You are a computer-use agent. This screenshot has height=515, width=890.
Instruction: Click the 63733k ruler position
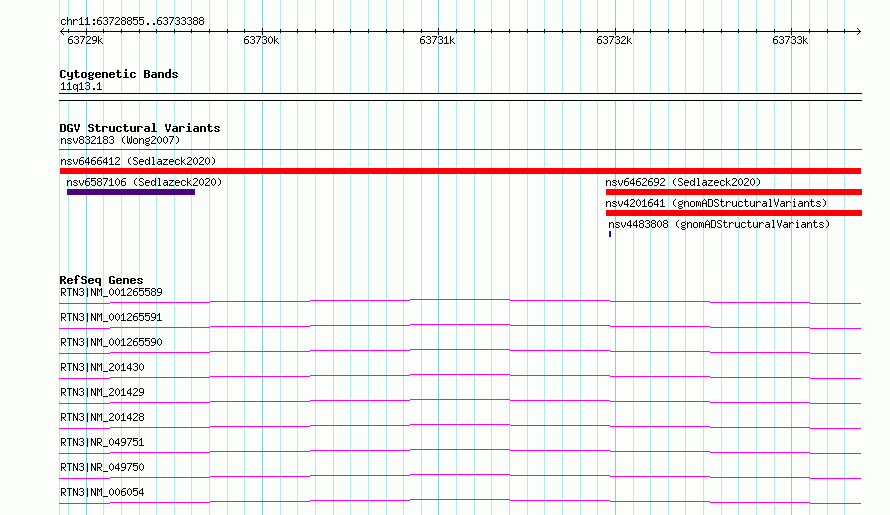pos(790,40)
